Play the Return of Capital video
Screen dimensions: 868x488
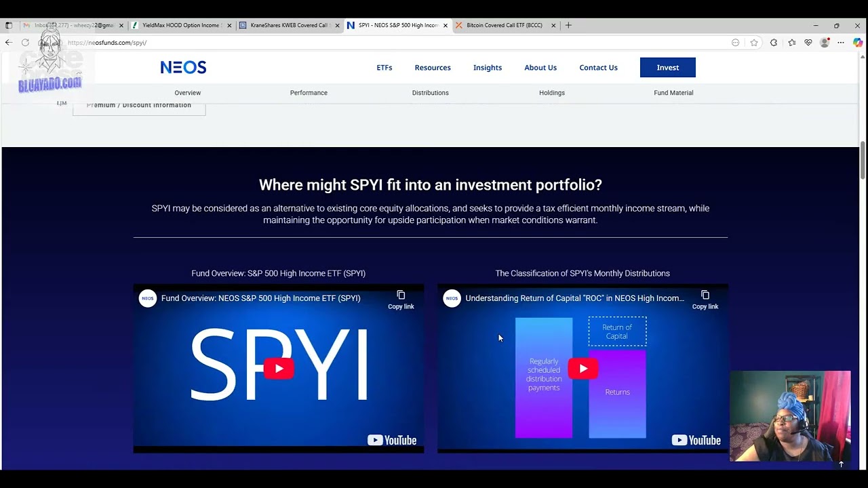583,369
